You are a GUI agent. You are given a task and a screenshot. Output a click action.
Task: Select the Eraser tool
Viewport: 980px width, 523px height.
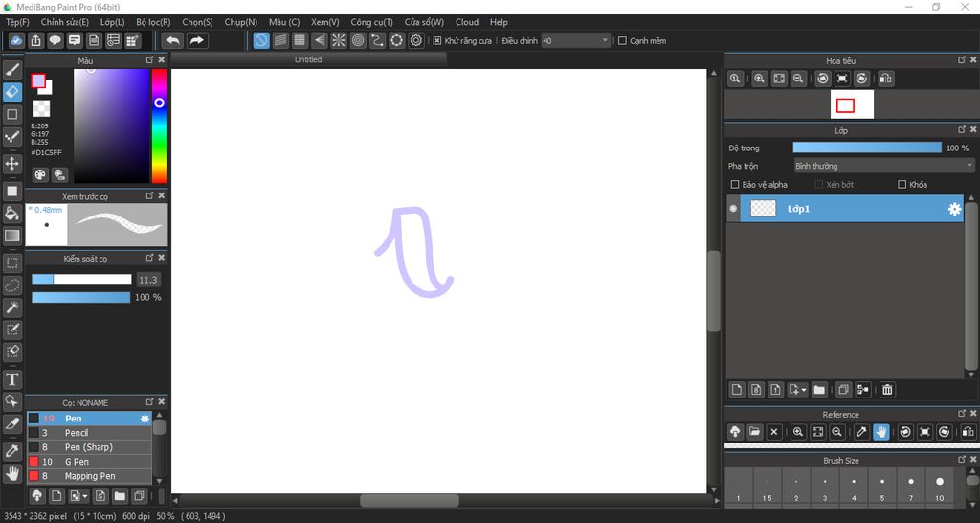pyautogui.click(x=11, y=92)
